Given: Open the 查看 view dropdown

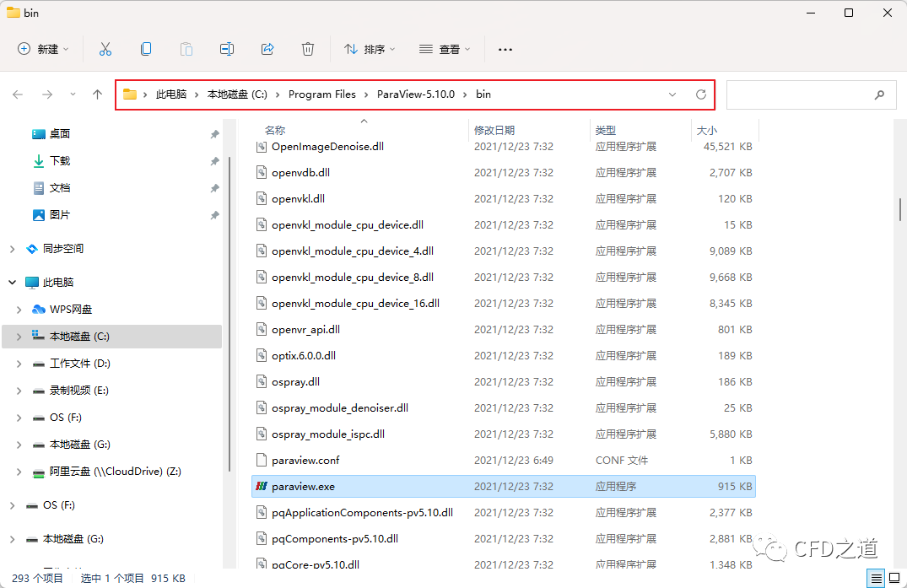Looking at the screenshot, I should [445, 49].
